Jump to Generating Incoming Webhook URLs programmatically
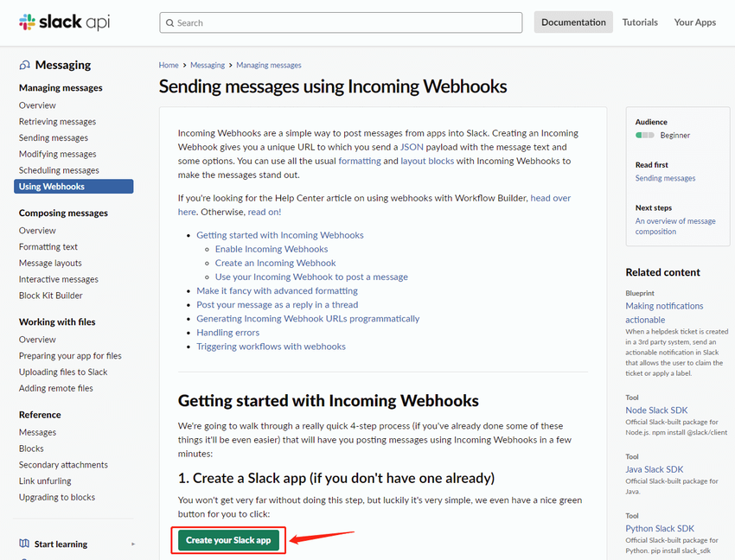Screen dimensions: 735x560 [308, 319]
